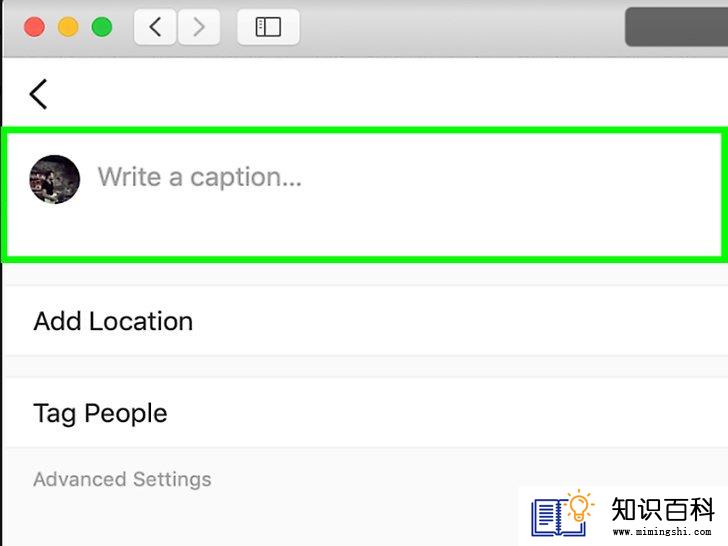728x546 pixels.
Task: Show the Safari sidebar panel
Action: 268,27
